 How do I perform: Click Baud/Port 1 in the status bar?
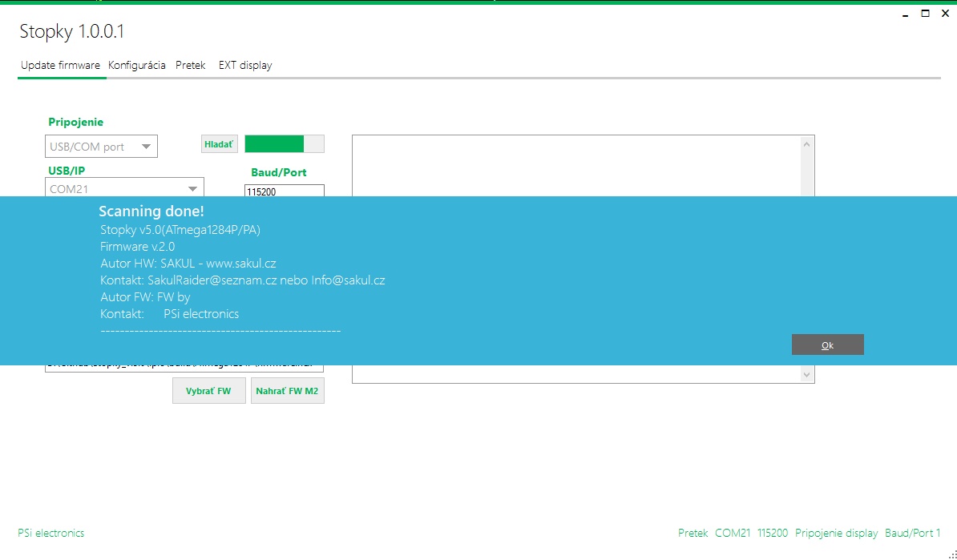click(x=912, y=533)
